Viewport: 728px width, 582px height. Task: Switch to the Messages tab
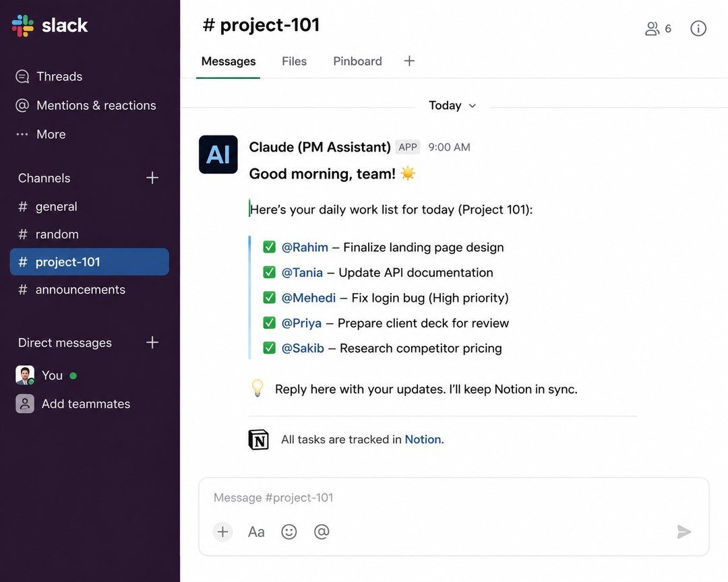(229, 61)
